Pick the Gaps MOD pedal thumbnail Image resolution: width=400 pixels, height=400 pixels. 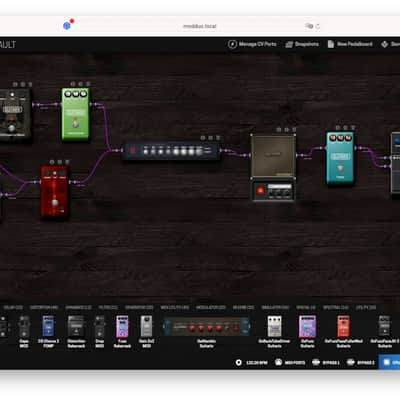point(24,326)
